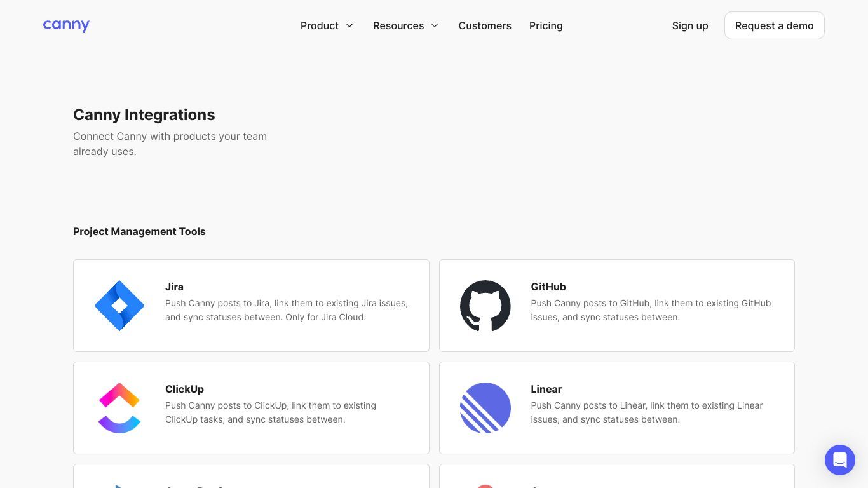Viewport: 868px width, 488px height.
Task: Open the GitHub integration title
Action: tap(548, 287)
